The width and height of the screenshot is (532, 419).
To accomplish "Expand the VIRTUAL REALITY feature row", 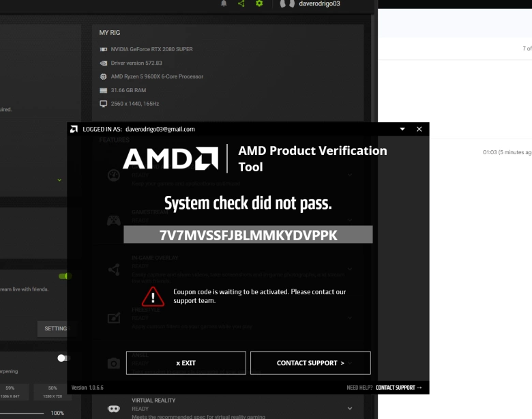I will (x=349, y=409).
